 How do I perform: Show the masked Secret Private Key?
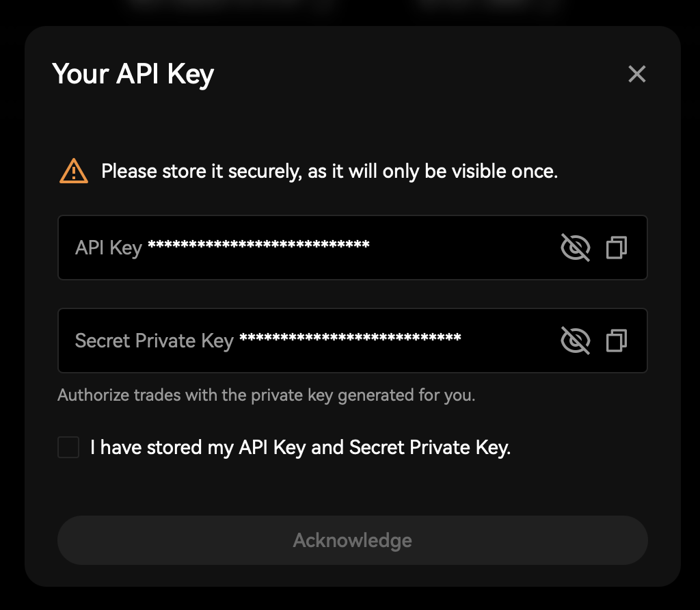575,340
